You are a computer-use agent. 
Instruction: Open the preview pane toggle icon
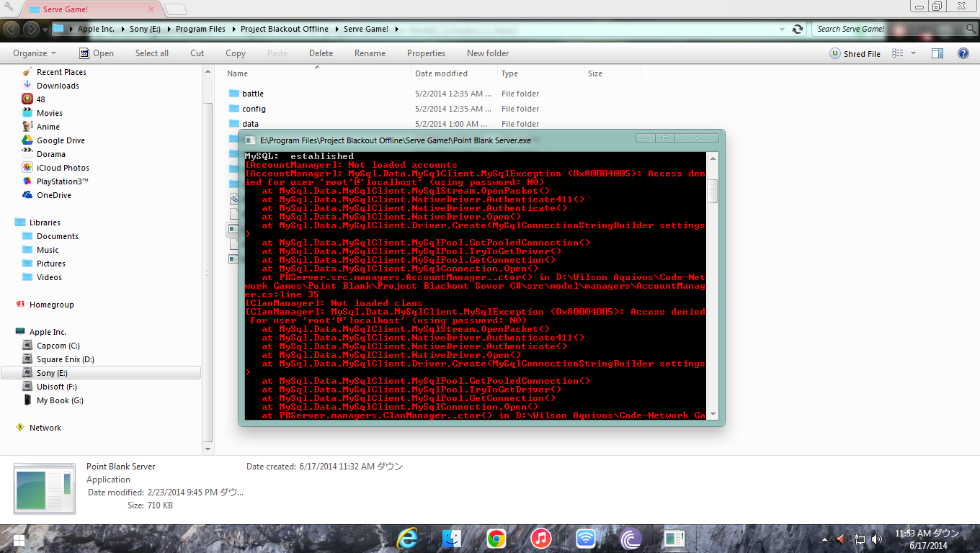coord(937,53)
